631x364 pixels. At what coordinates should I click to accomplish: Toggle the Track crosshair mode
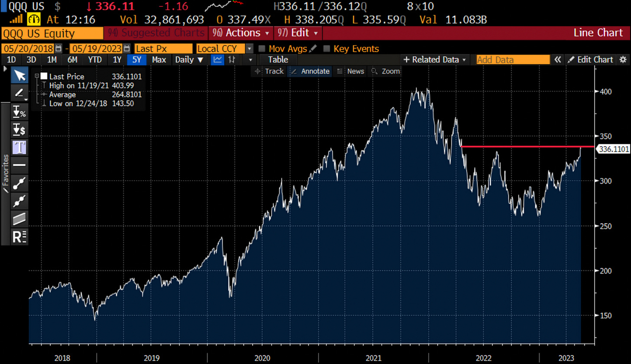click(x=269, y=71)
